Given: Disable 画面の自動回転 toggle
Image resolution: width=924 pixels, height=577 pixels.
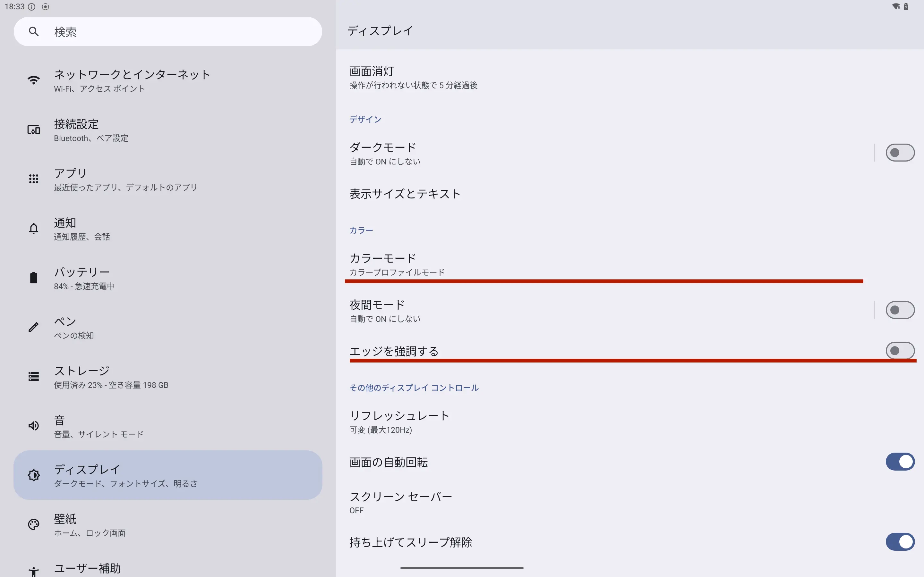Looking at the screenshot, I should coord(900,462).
